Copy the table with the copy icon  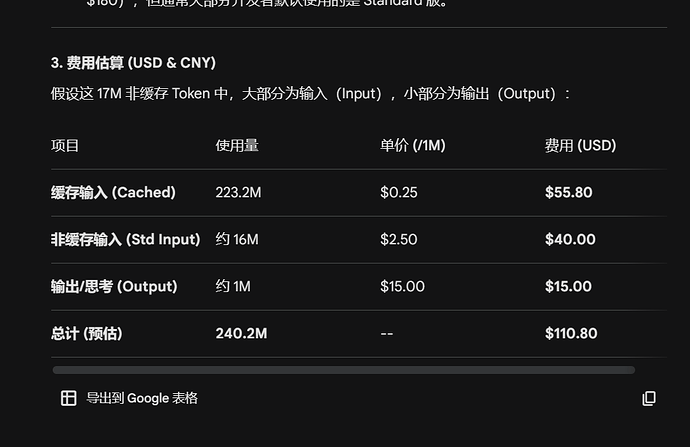pyautogui.click(x=649, y=398)
